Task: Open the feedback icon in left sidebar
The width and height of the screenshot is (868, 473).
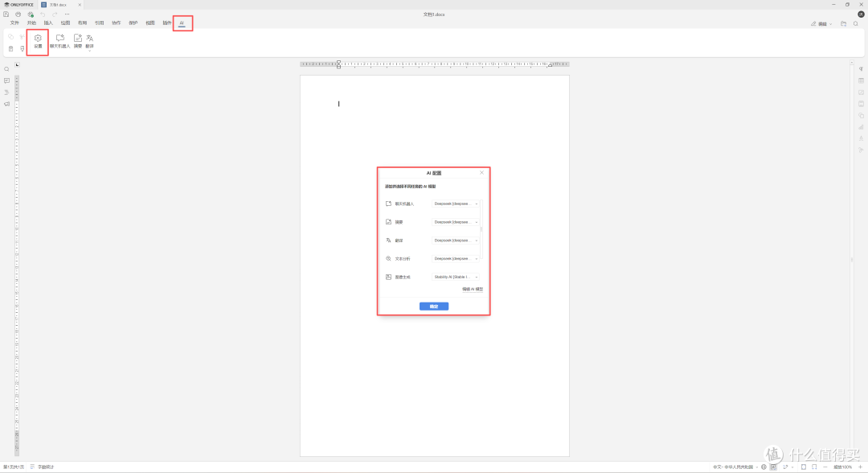Action: [x=6, y=104]
